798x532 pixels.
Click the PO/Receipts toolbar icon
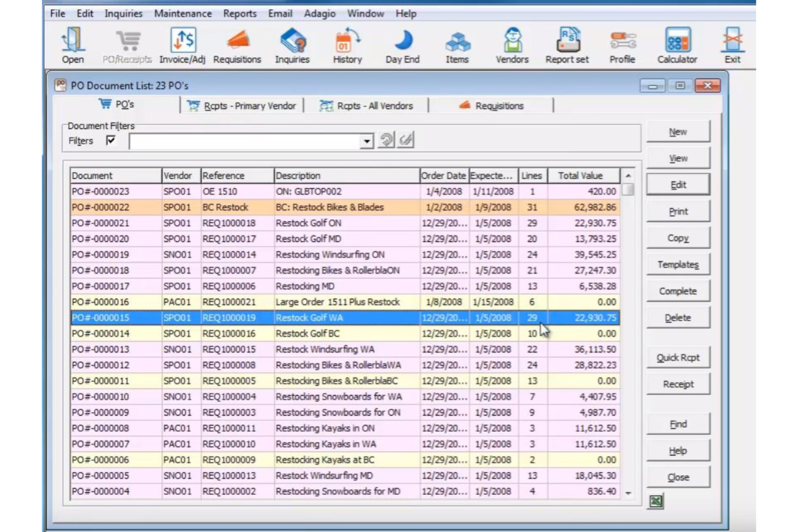[x=127, y=46]
